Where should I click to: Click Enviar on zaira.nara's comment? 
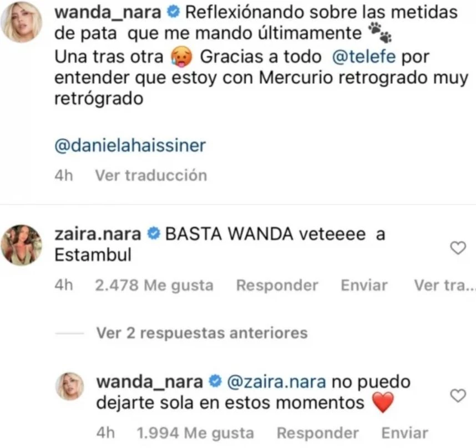pyautogui.click(x=364, y=286)
